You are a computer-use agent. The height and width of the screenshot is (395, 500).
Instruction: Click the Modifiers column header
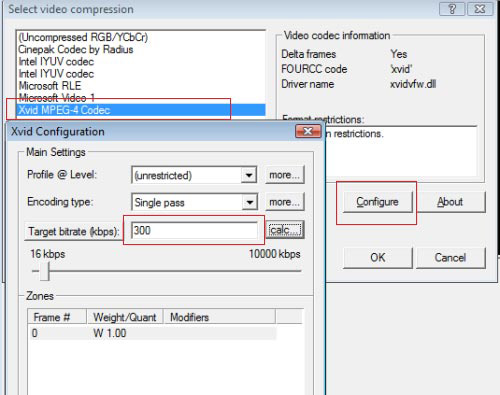(219, 317)
